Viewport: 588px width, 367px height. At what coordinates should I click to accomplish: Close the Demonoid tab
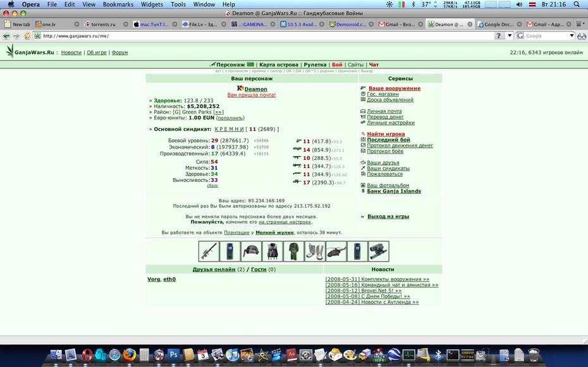coord(371,25)
